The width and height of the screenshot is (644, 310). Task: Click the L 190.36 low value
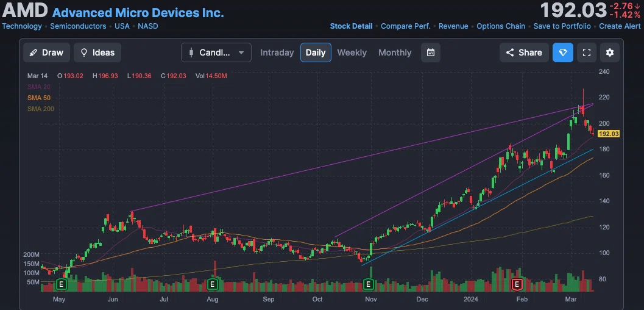[140, 76]
